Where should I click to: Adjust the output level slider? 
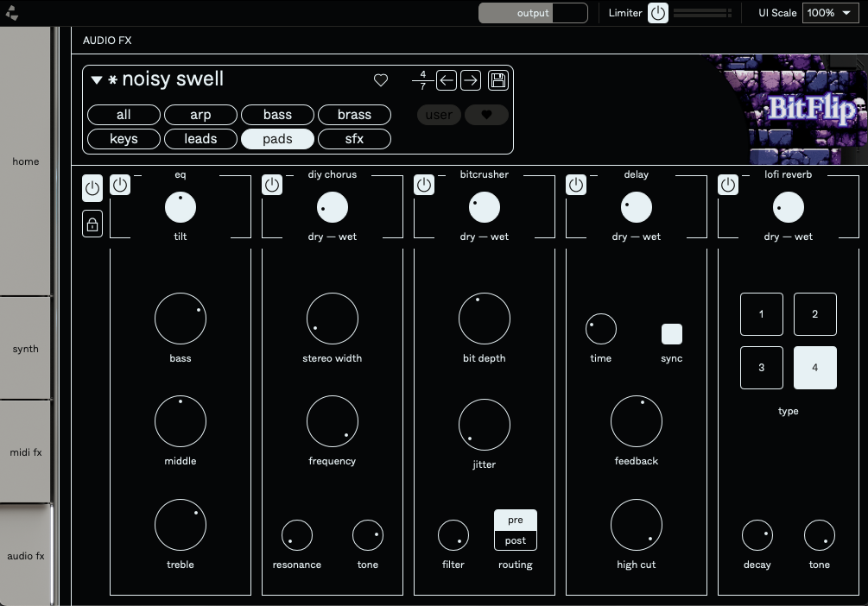pos(533,13)
